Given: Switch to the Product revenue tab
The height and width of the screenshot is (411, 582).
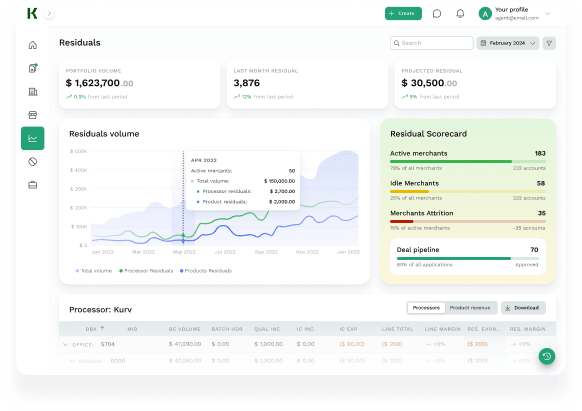Looking at the screenshot, I should pos(470,308).
